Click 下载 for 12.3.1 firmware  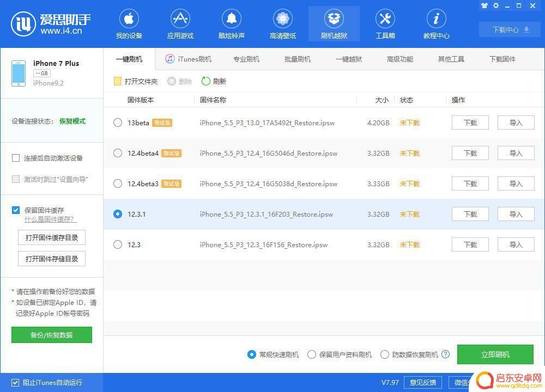(470, 214)
